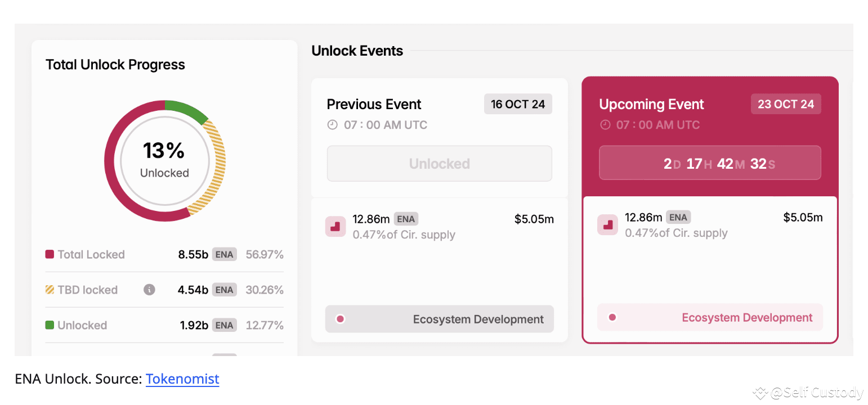
Task: Click the ENA tag in TBD locked row
Action: click(224, 290)
